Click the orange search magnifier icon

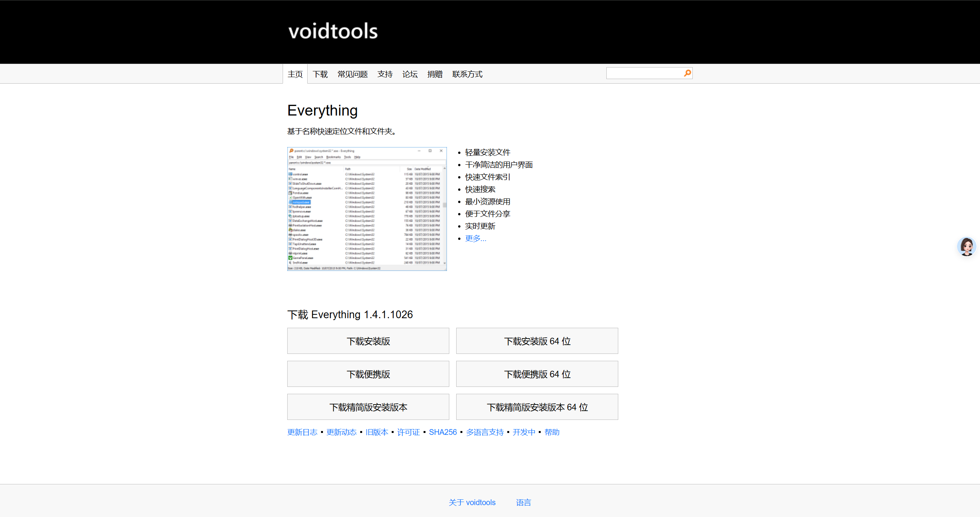687,73
